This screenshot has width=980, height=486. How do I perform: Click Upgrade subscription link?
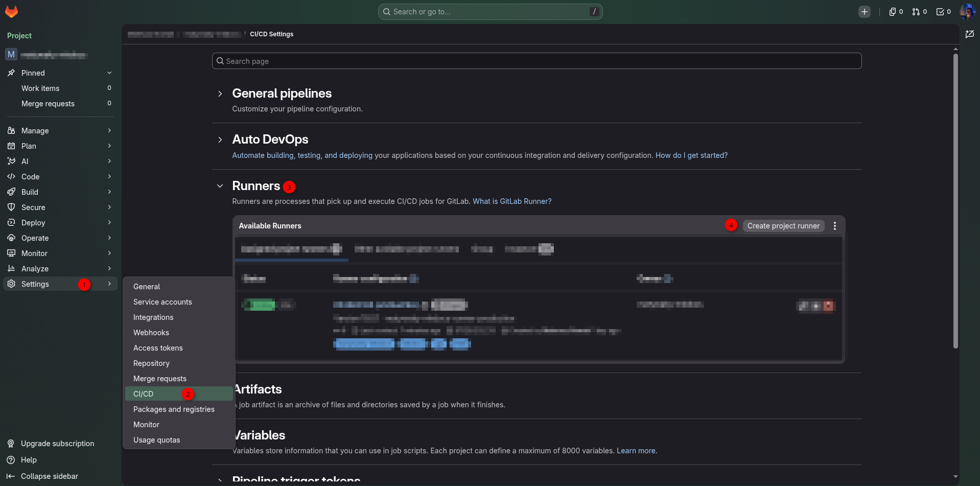point(57,444)
